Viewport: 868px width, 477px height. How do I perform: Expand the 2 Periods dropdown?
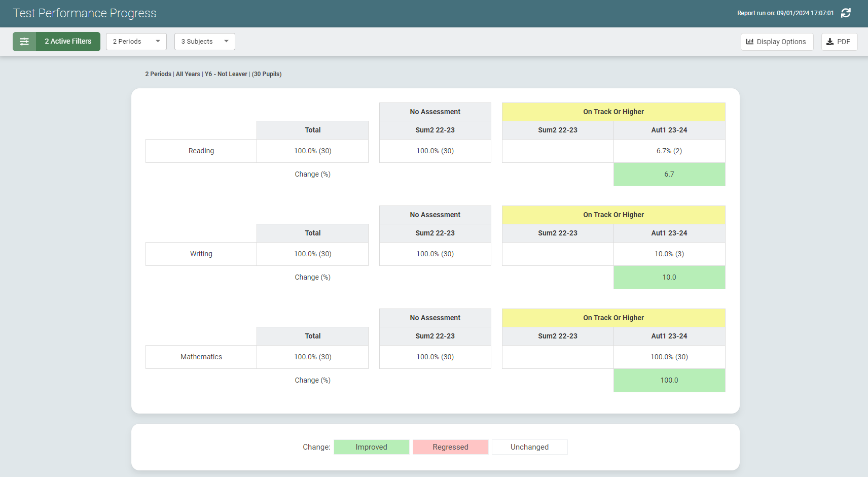click(x=136, y=41)
